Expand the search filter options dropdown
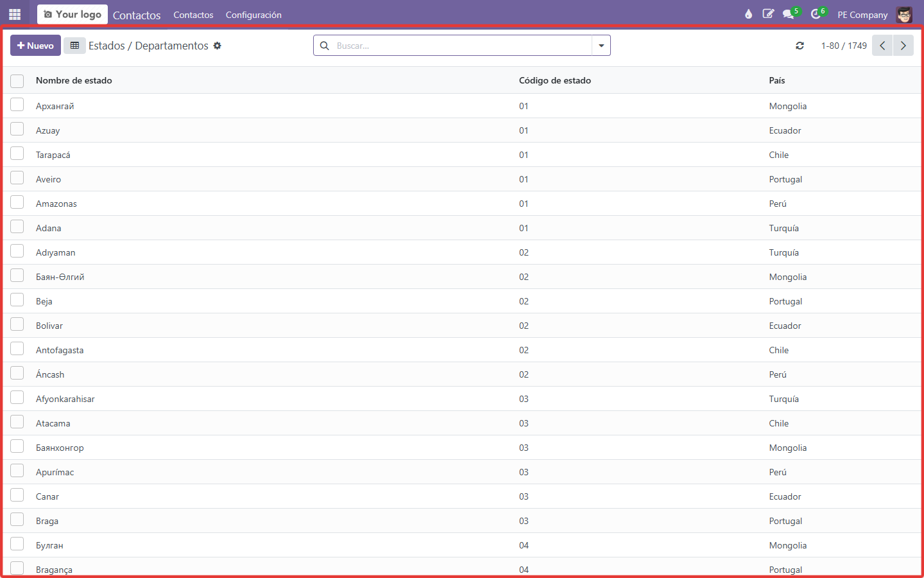The height and width of the screenshot is (578, 924). pyautogui.click(x=601, y=46)
